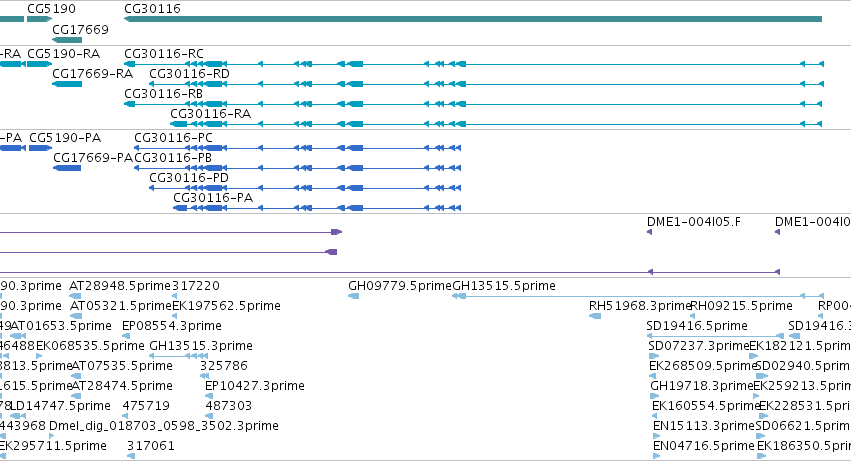Click the SD07237.3prime EST label
The image size is (851, 461).
[698, 346]
